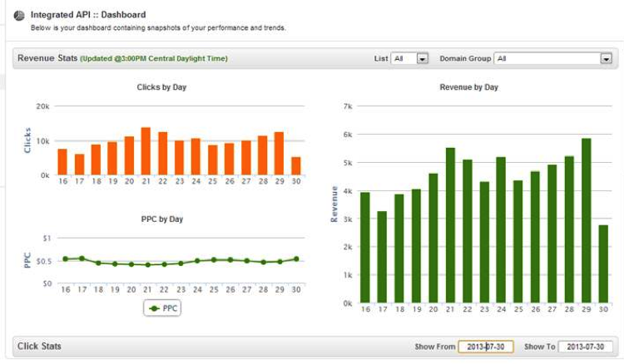Click the PPC line point for day 17
Viewport: 624px width, 364px height.
click(80, 258)
